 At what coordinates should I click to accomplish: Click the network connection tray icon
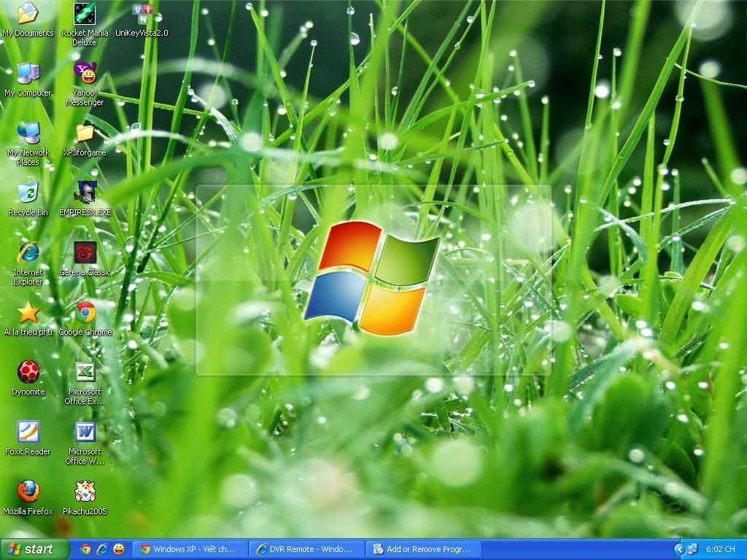pyautogui.click(x=692, y=550)
